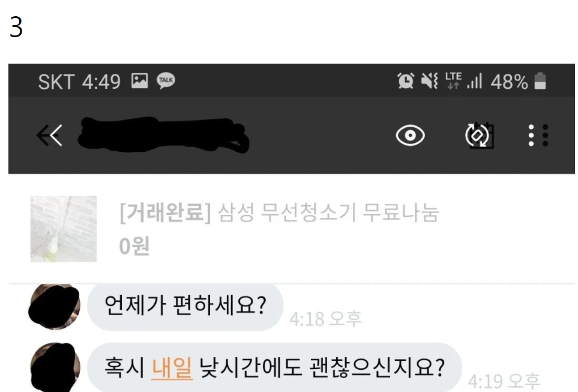Tap the SKT 4:49 clock text
The height and width of the screenshot is (392, 578).
point(79,82)
